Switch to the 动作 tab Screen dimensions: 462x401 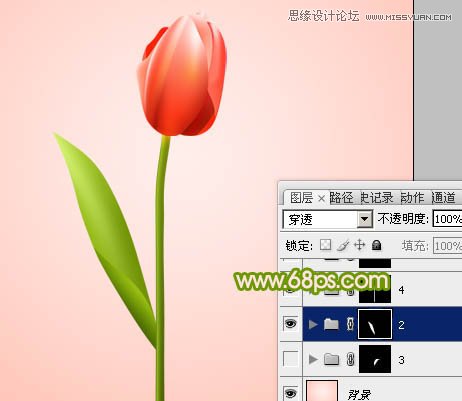click(412, 198)
